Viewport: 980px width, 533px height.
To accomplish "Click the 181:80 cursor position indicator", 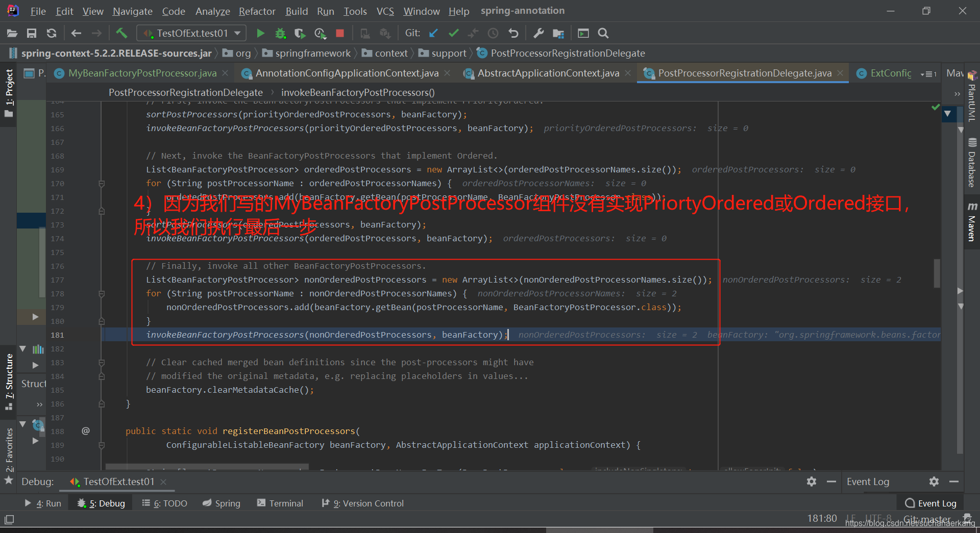I will pos(822,519).
